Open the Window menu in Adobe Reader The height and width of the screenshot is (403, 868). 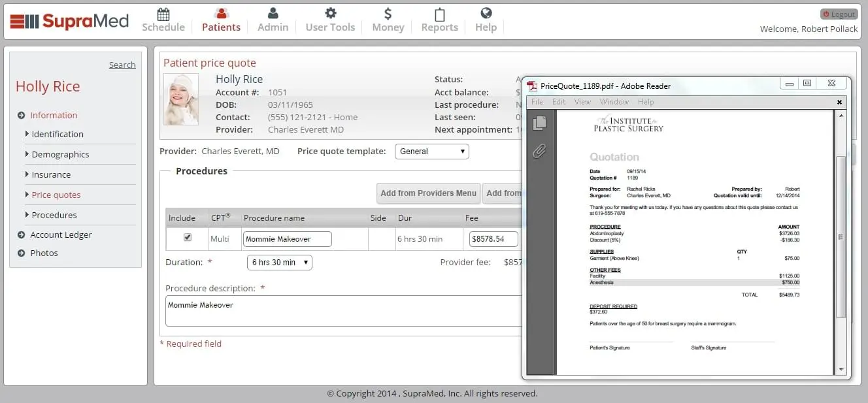pos(614,101)
